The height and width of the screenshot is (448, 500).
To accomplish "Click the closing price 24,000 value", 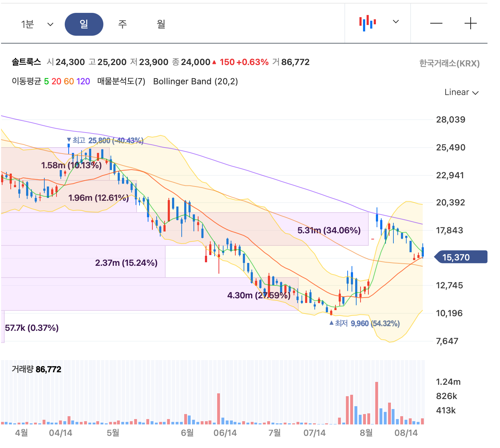I will coord(195,62).
